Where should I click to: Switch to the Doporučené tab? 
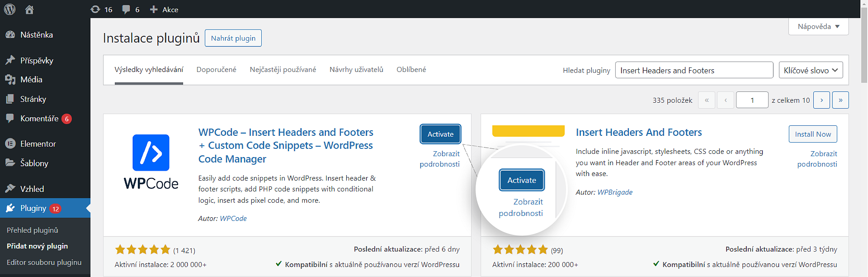pyautogui.click(x=216, y=70)
